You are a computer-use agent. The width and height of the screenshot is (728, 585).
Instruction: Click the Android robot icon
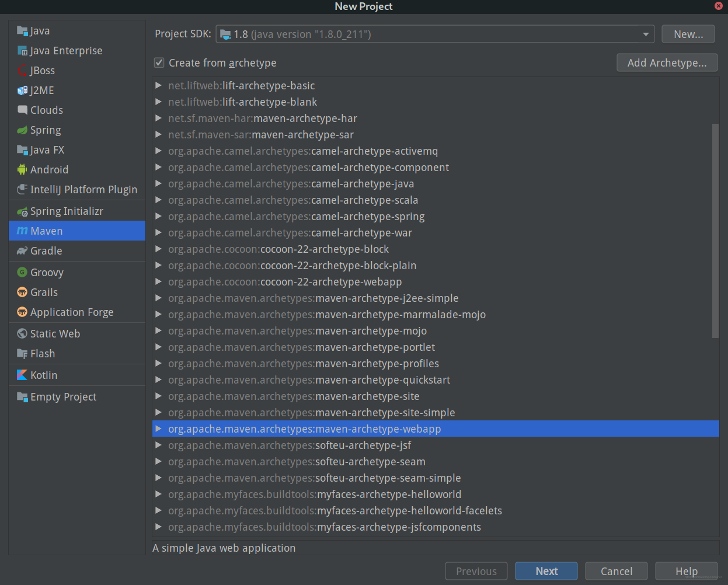[23, 170]
